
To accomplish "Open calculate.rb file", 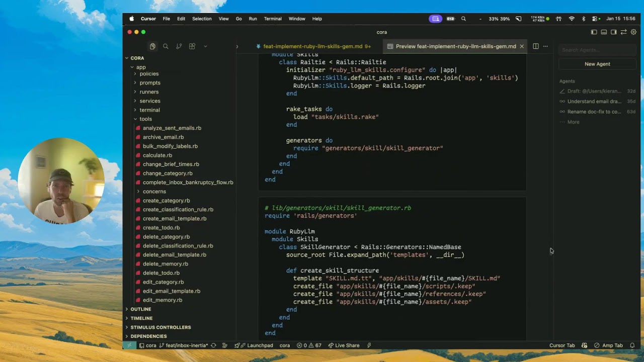I will point(157,155).
